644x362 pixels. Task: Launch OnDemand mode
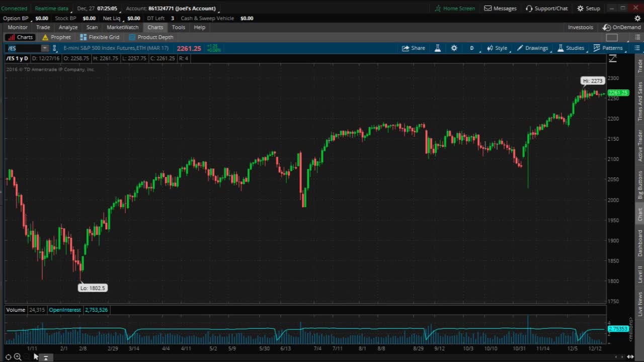(622, 28)
